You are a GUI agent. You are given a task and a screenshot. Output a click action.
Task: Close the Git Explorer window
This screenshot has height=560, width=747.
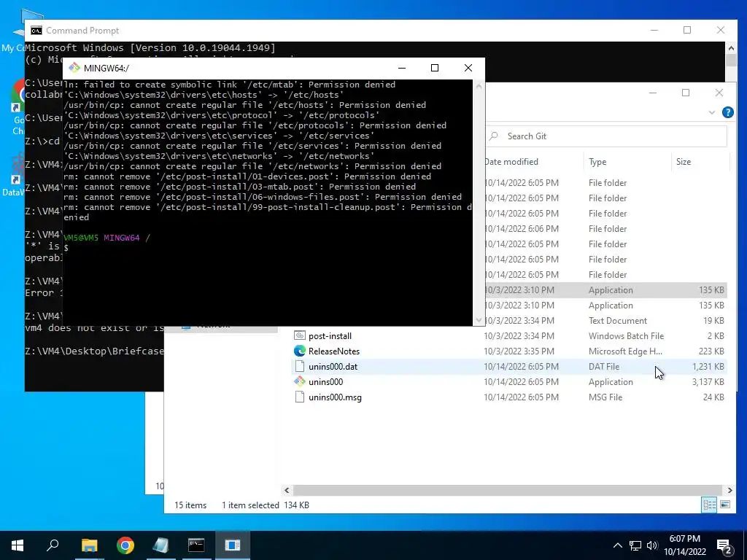[719, 93]
